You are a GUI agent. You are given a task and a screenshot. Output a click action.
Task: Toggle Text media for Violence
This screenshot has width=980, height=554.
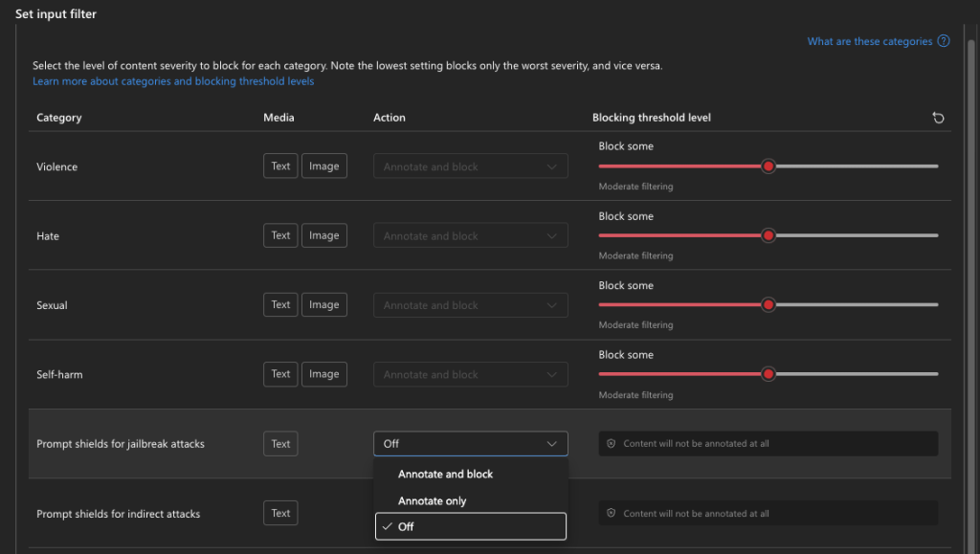[280, 166]
